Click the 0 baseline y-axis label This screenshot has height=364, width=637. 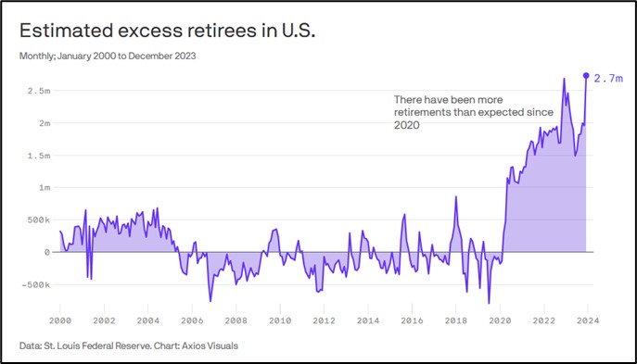click(x=47, y=253)
